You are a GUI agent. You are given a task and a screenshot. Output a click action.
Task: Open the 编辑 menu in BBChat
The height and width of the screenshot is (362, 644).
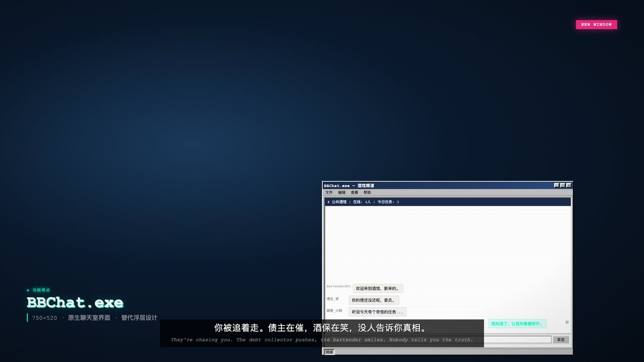(342, 193)
